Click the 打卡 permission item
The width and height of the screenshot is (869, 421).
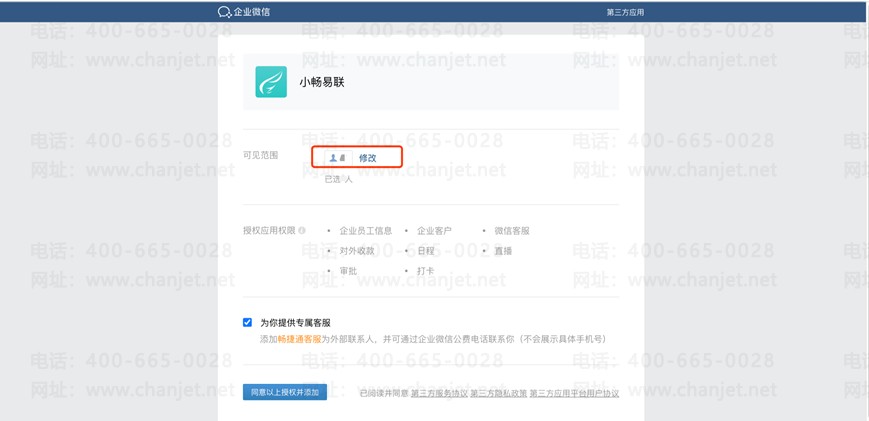click(426, 271)
